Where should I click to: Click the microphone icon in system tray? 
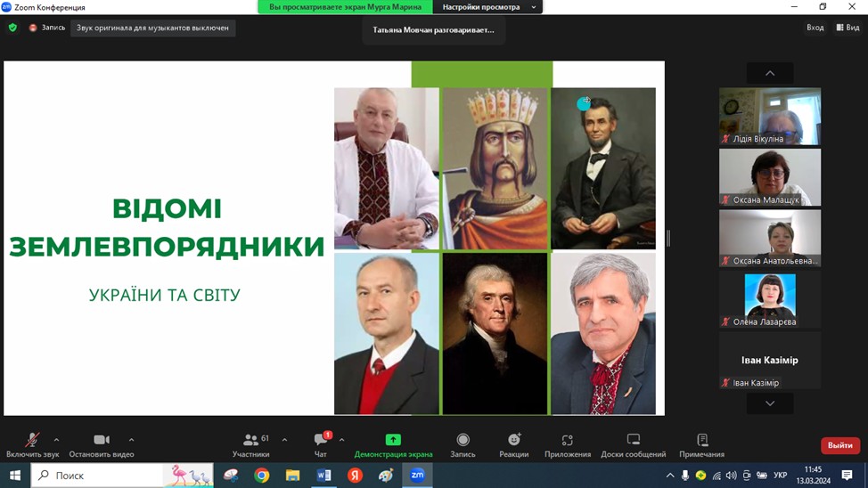tap(685, 476)
